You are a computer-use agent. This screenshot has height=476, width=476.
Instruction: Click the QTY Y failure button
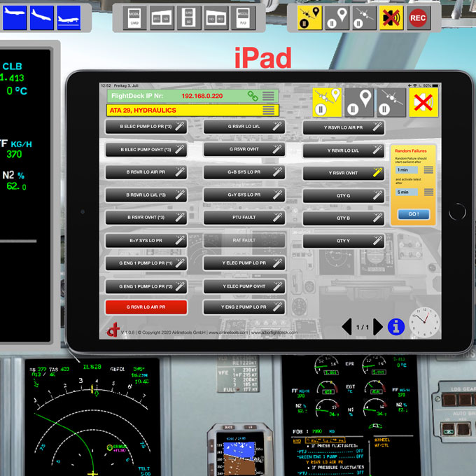point(343,241)
